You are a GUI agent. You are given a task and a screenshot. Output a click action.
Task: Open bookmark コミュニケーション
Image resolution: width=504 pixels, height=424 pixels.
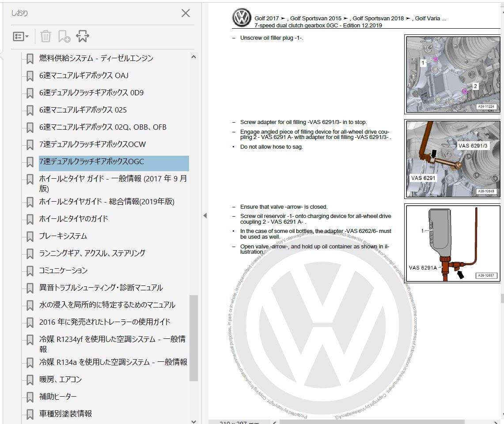tap(63, 270)
